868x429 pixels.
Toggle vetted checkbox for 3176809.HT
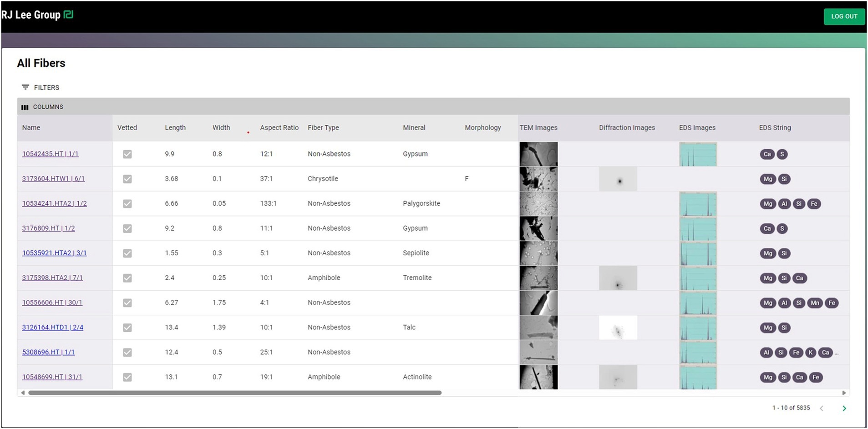127,228
